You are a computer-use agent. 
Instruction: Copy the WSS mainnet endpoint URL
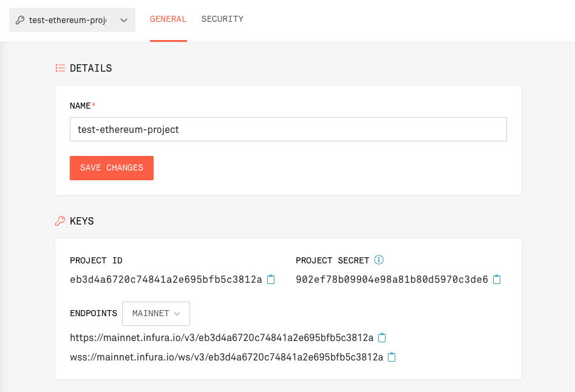pos(392,357)
